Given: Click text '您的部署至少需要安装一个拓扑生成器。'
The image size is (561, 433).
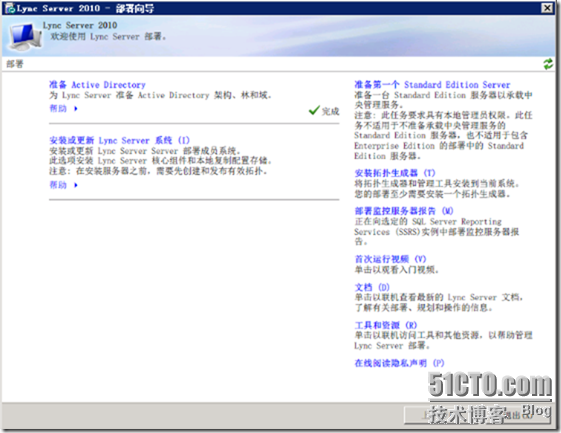Looking at the screenshot, I should 432,194.
